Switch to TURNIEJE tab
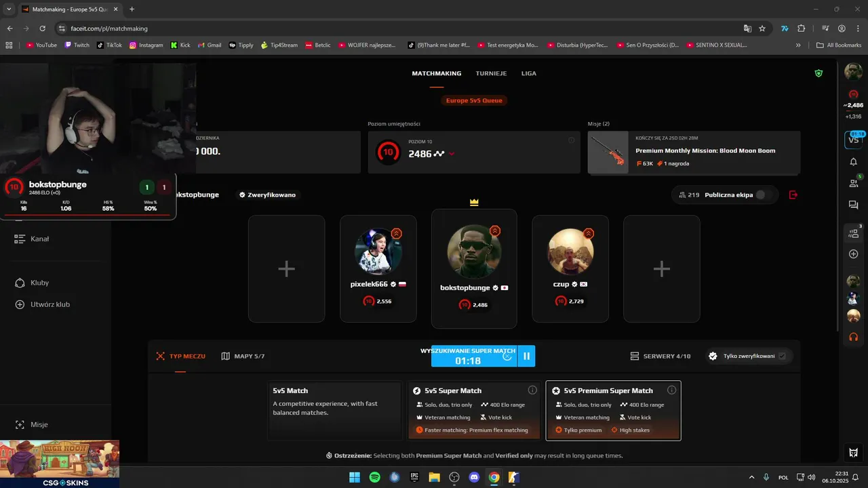The image size is (868, 488). click(x=491, y=73)
